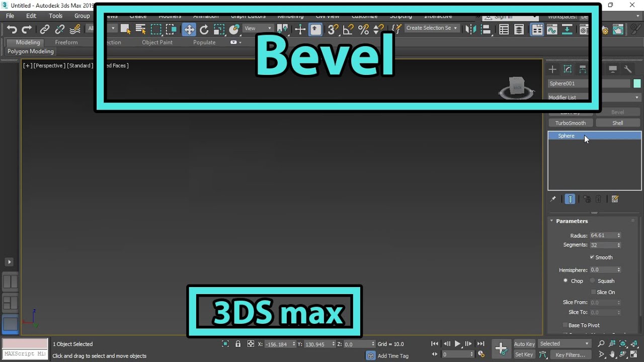Toggle the Selection Lock padlock icon
This screenshot has height=362, width=644.
pos(238,344)
